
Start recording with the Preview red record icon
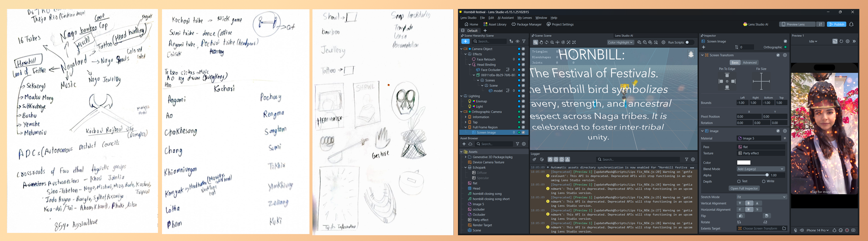click(x=847, y=230)
